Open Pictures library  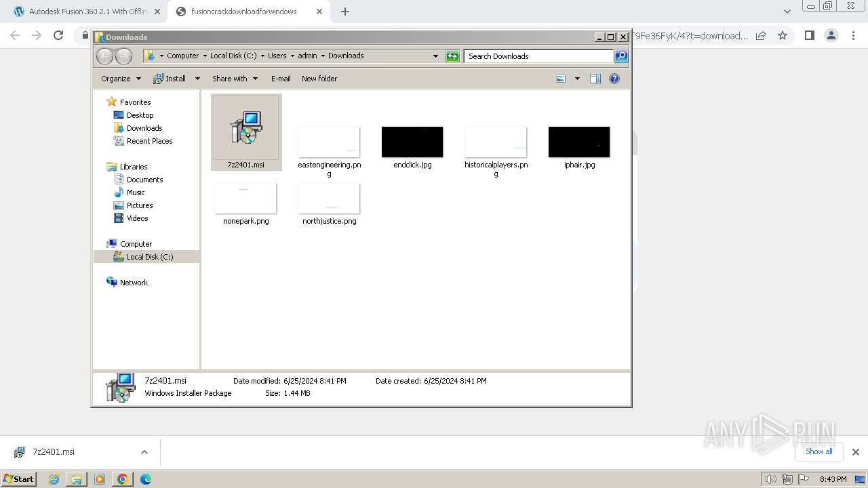point(140,205)
